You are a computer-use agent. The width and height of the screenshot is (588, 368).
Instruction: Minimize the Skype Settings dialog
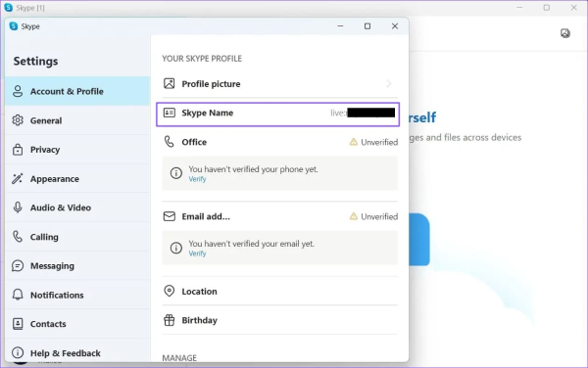(x=340, y=25)
